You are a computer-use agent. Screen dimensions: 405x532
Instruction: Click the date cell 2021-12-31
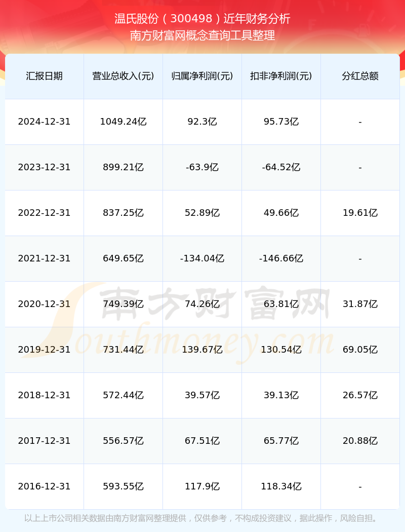coord(45,258)
